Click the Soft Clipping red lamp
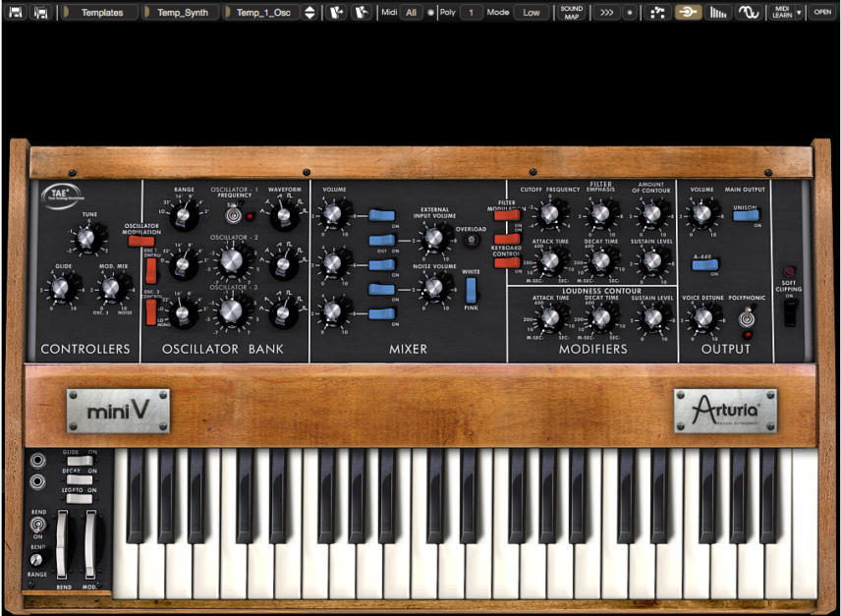Viewport: 841px width, 616px height. click(788, 271)
